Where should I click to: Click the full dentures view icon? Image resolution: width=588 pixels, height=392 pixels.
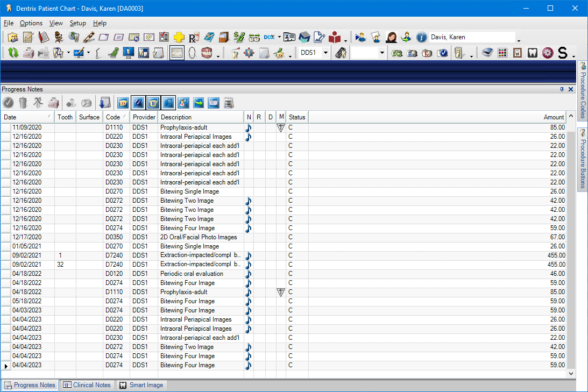click(x=207, y=53)
